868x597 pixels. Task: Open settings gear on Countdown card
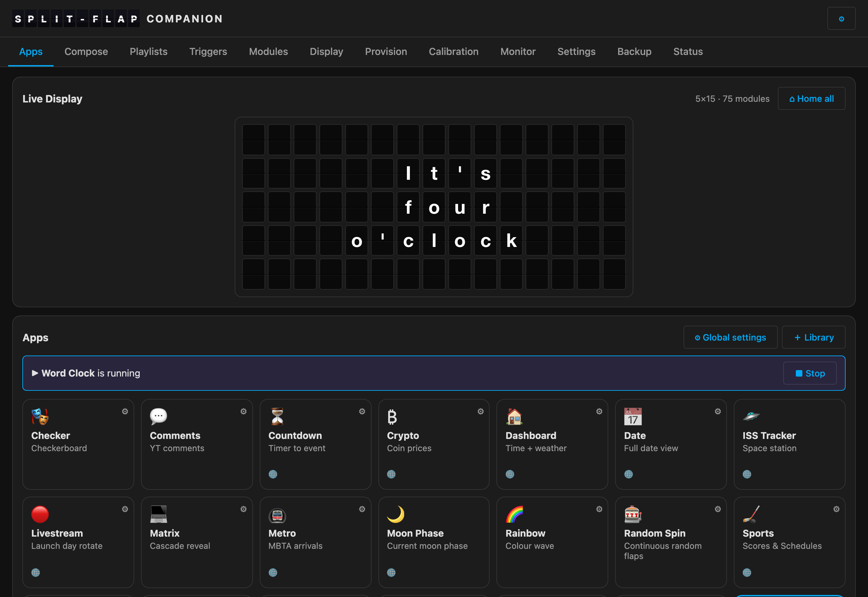click(x=362, y=411)
